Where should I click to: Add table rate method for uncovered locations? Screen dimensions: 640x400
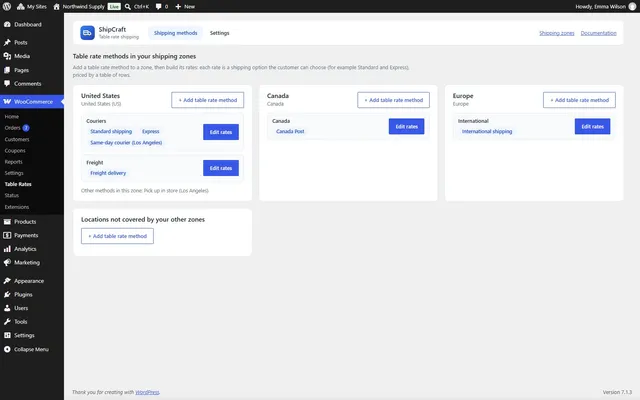click(118, 236)
